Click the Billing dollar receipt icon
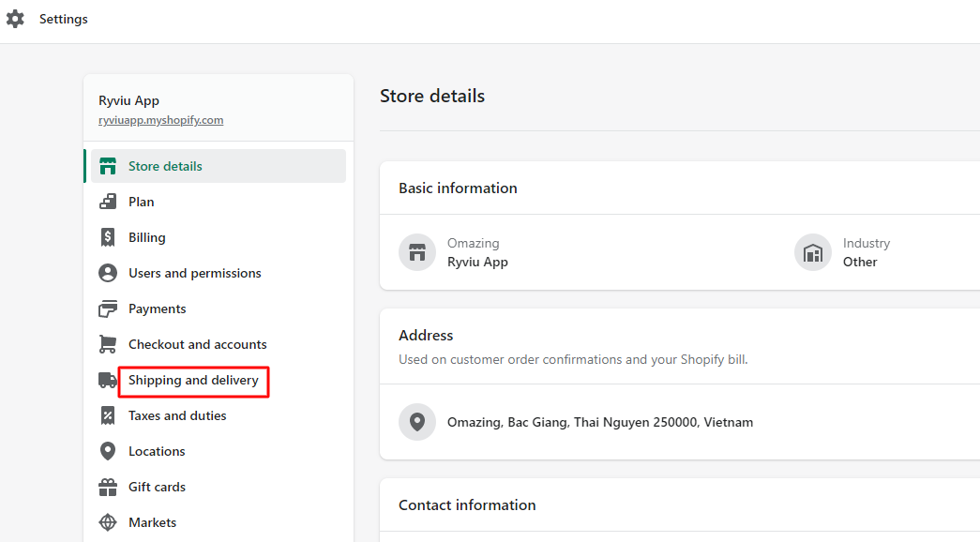This screenshot has height=542, width=980. (x=108, y=237)
